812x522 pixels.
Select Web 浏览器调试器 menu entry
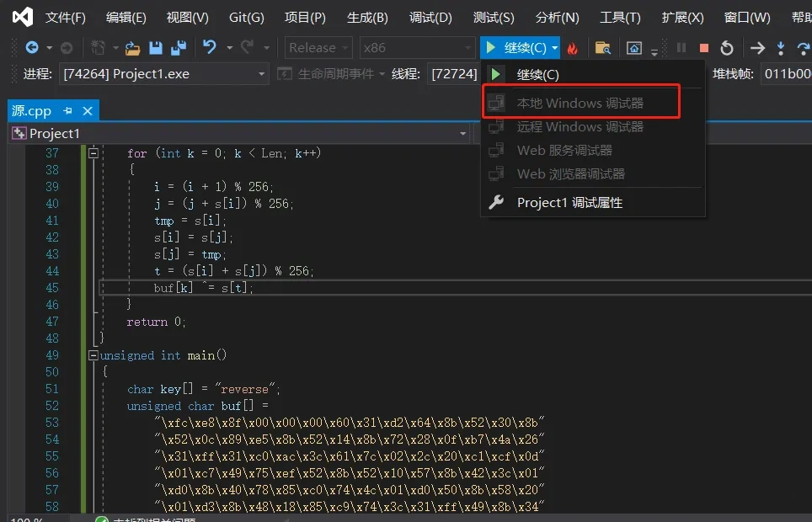(593, 174)
